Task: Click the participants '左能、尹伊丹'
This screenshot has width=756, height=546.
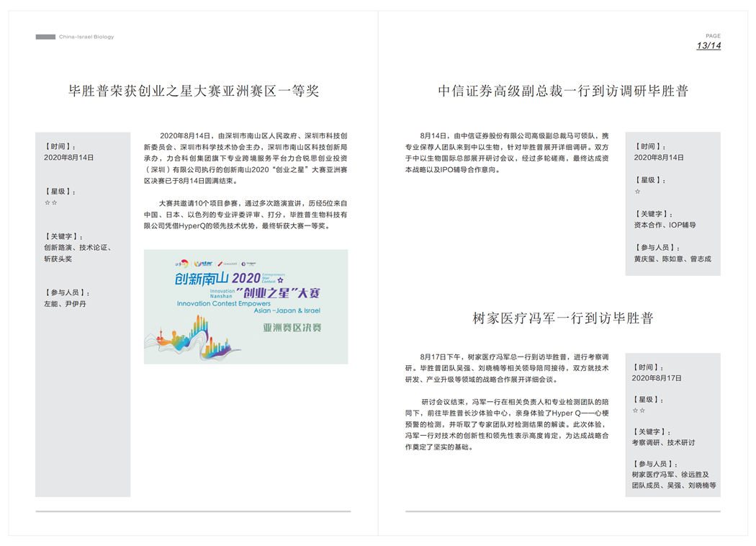Action: (65, 304)
